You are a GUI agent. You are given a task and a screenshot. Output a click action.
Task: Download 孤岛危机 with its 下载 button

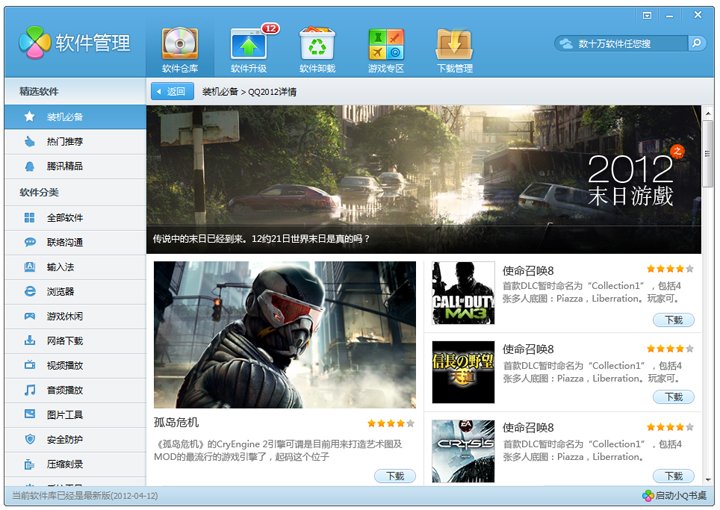[x=395, y=476]
